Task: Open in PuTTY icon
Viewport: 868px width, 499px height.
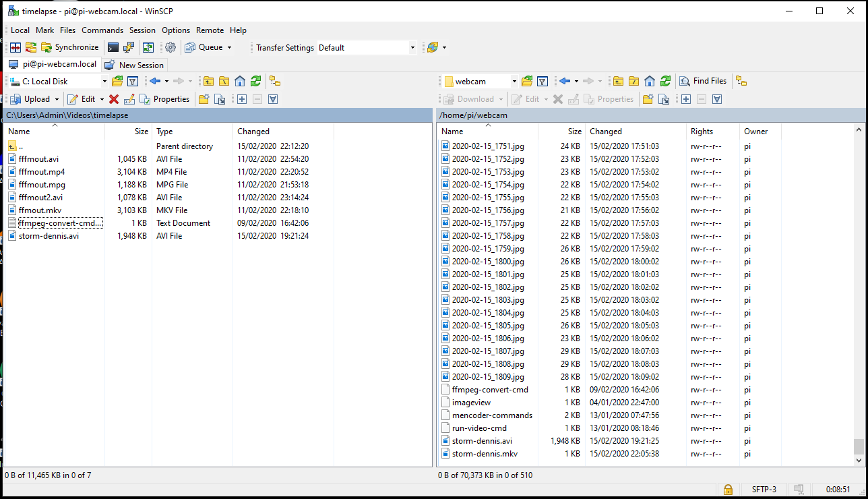Action: click(128, 47)
